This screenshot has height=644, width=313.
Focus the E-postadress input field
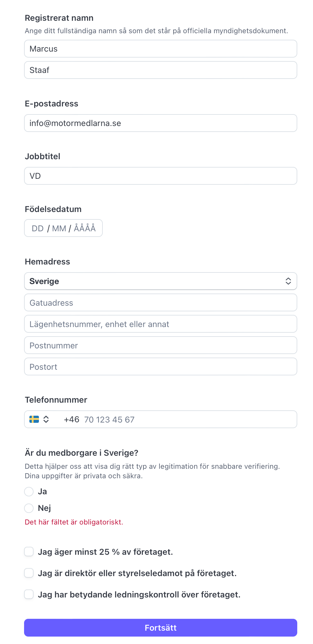point(160,123)
